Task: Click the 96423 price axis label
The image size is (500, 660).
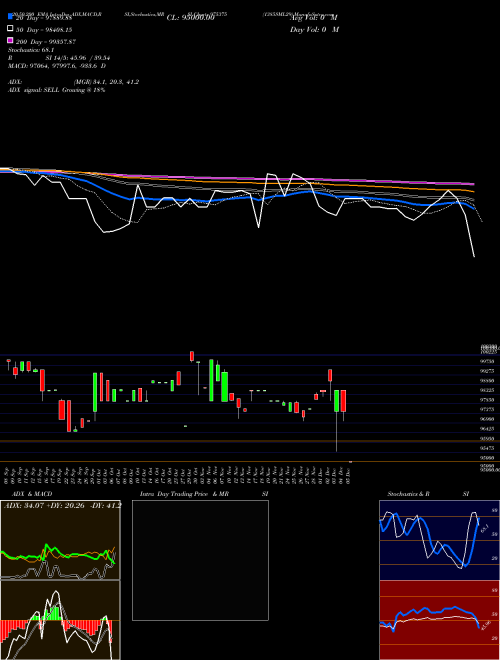Action: [x=487, y=428]
